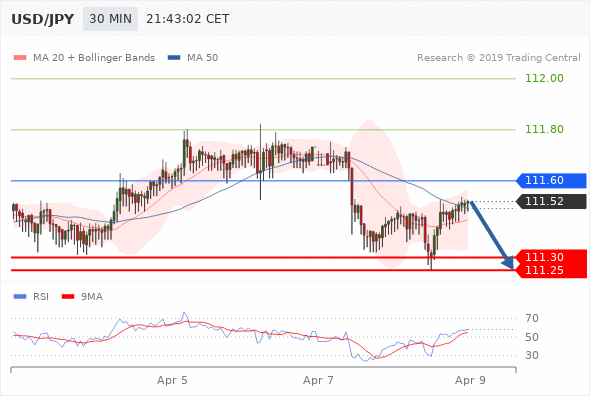Screen dimensions: 590x400
Task: Click the red 9MA legend swatch
Action: (x=68, y=297)
